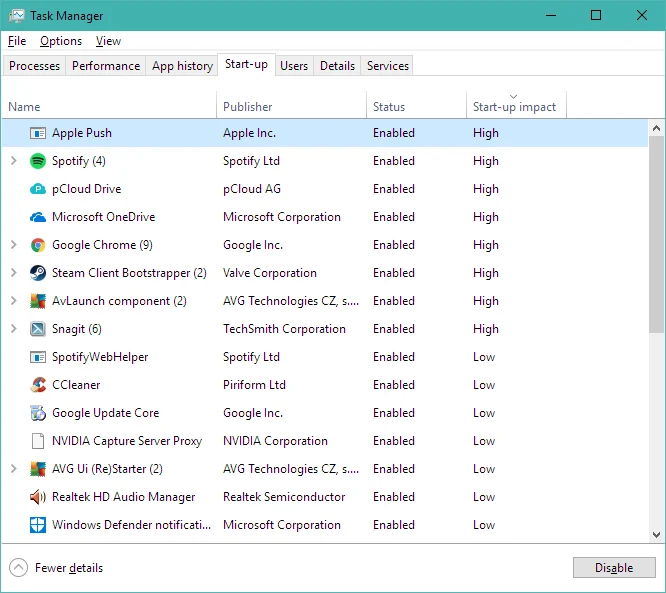The image size is (666, 593).
Task: Click the Steam Client Bootstrapper icon
Action: [38, 273]
